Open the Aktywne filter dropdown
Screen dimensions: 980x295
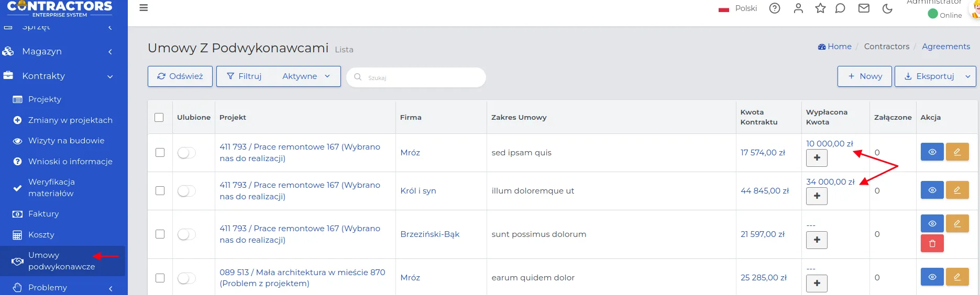tap(306, 76)
